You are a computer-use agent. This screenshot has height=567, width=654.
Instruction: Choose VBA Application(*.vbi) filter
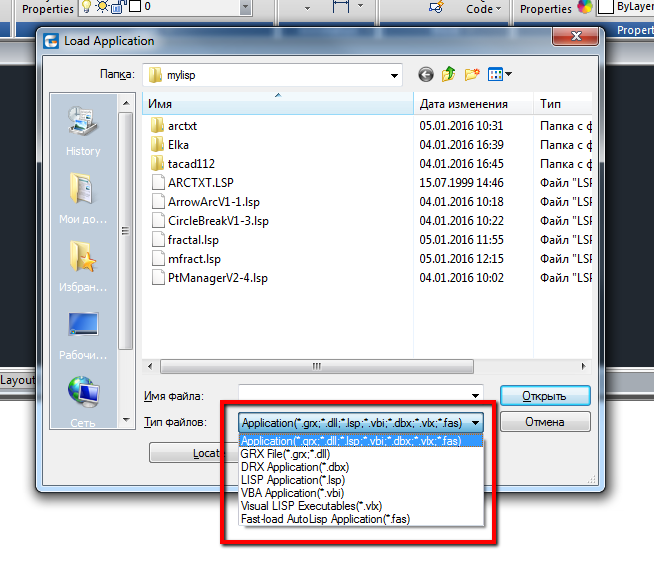361,493
